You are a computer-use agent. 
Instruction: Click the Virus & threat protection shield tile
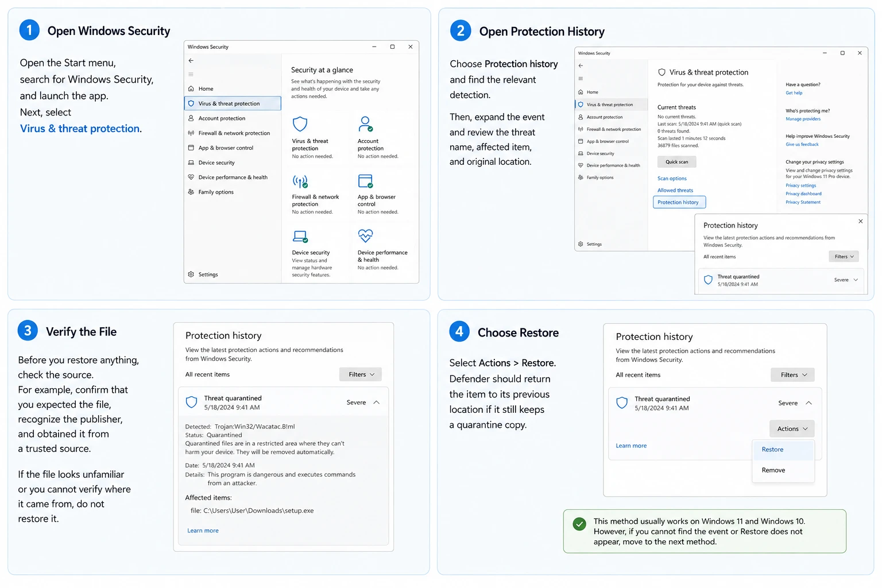click(x=300, y=124)
